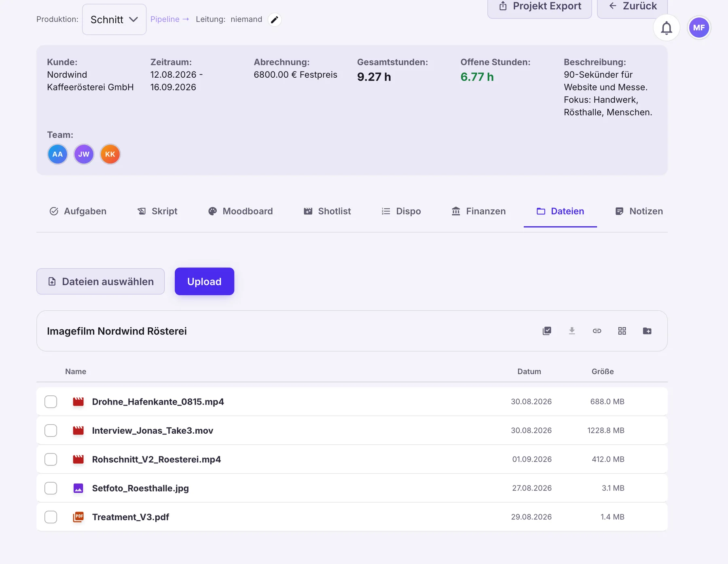Open the MF user avatar menu
This screenshot has width=728, height=564.
699,28
